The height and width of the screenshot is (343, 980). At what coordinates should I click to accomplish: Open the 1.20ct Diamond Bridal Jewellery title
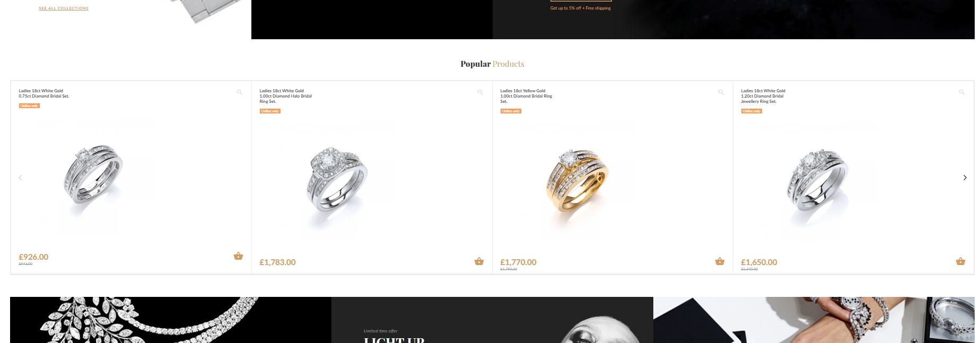(x=763, y=96)
